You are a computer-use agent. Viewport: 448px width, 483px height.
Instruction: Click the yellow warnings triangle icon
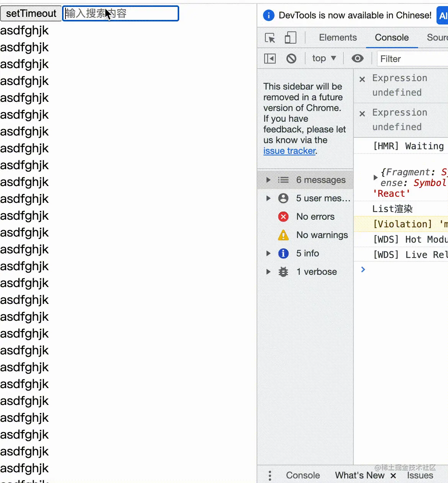(283, 235)
